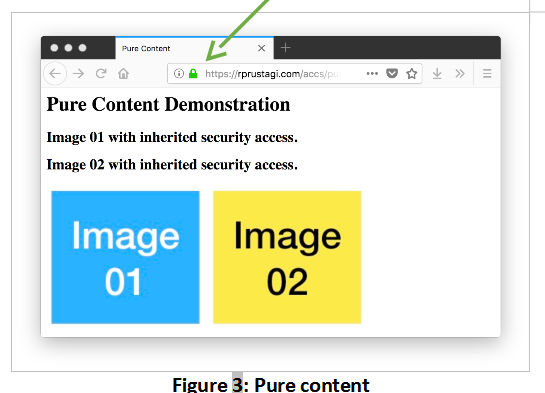The height and width of the screenshot is (393, 545).
Task: Click the middle gray window control dot
Action: [68, 48]
